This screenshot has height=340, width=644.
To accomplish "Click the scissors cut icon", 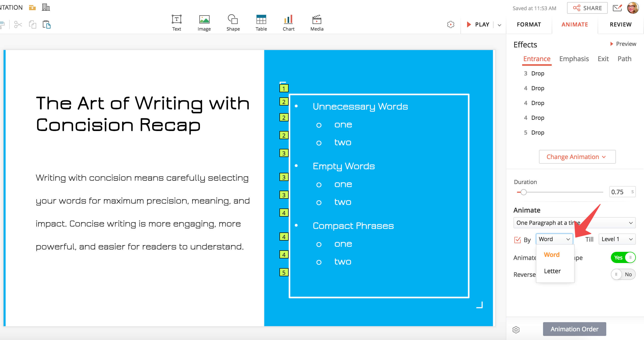I will tap(18, 24).
